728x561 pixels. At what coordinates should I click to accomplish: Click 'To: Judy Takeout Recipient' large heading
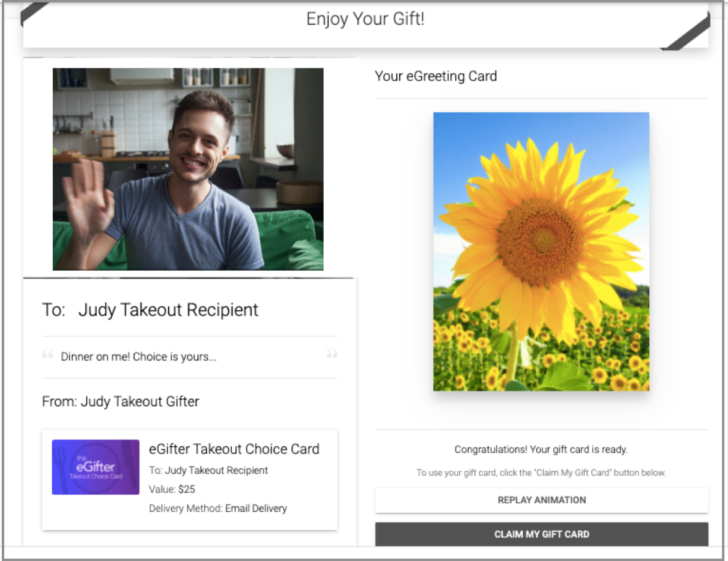click(x=150, y=310)
